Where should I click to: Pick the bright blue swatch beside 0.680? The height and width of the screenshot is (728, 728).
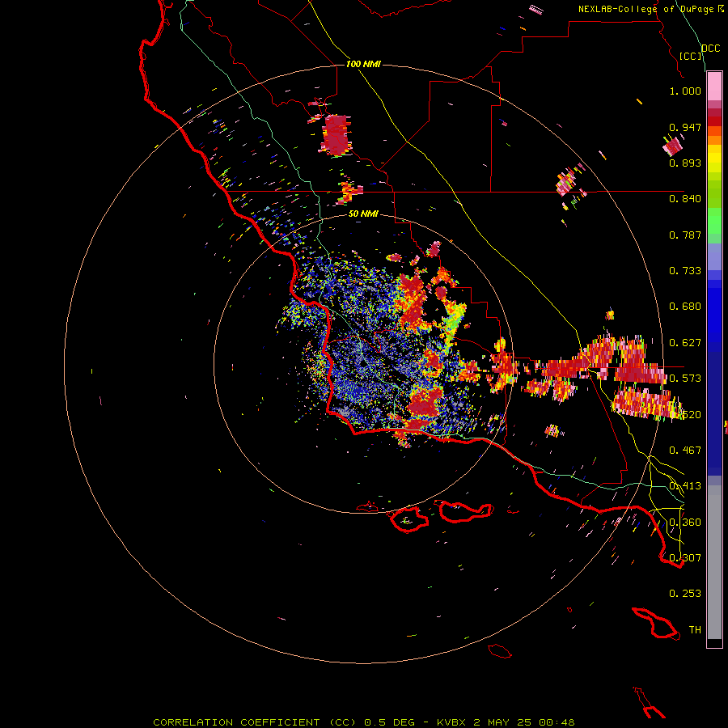(714, 311)
